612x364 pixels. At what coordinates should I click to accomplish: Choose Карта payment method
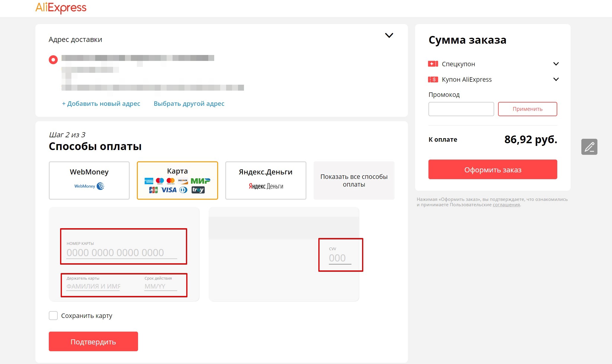pyautogui.click(x=177, y=180)
